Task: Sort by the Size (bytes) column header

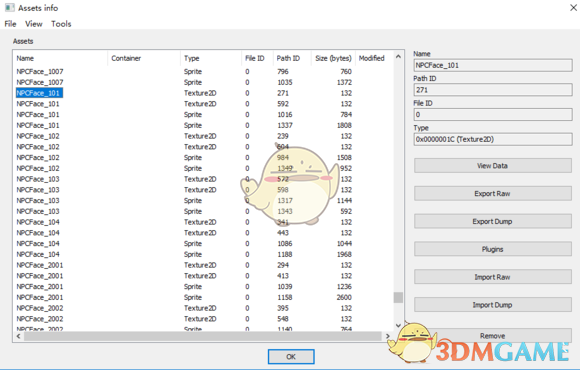Action: (x=333, y=58)
